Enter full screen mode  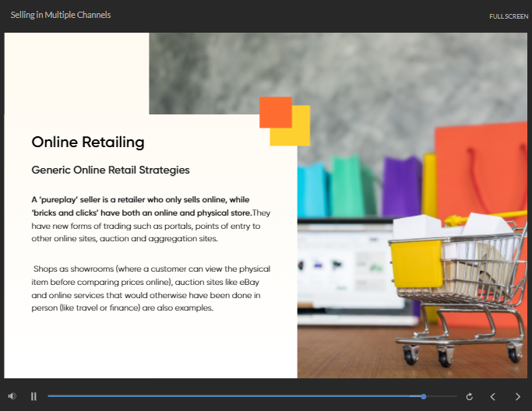509,16
